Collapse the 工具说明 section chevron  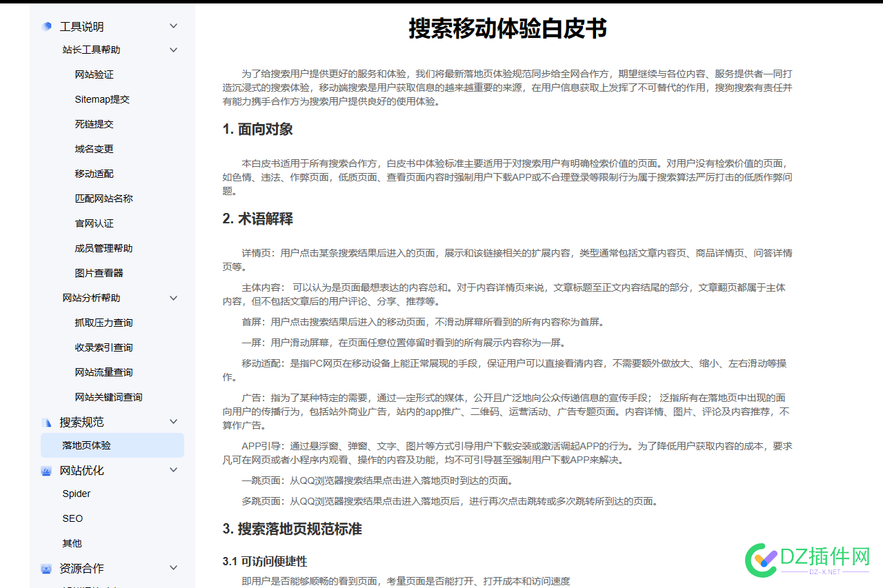pyautogui.click(x=173, y=26)
